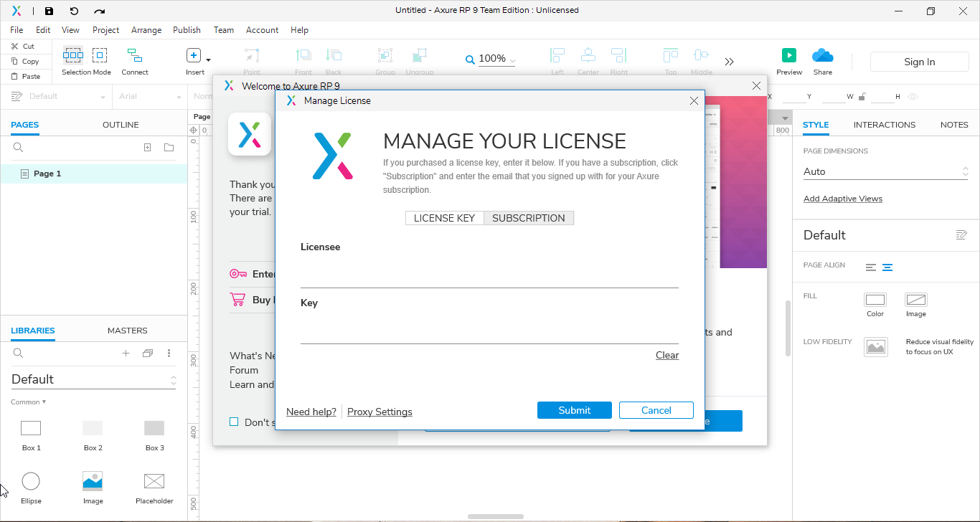Click the bring to Front icon
Screen dimensions: 980x522
[303, 55]
